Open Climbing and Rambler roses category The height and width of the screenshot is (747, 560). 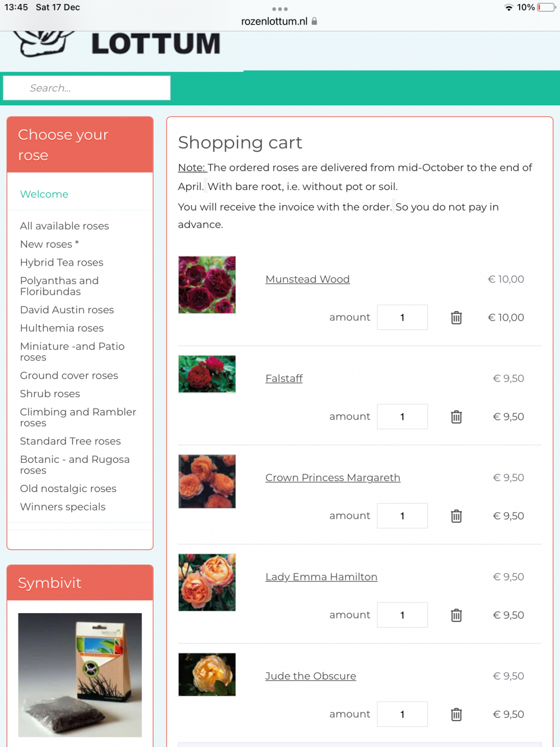pyautogui.click(x=78, y=417)
